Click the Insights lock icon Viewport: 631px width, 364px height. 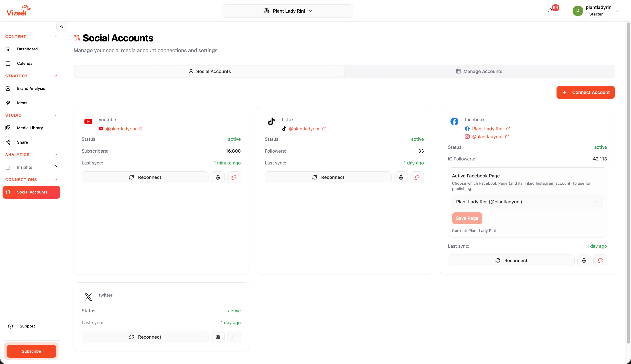click(x=56, y=167)
